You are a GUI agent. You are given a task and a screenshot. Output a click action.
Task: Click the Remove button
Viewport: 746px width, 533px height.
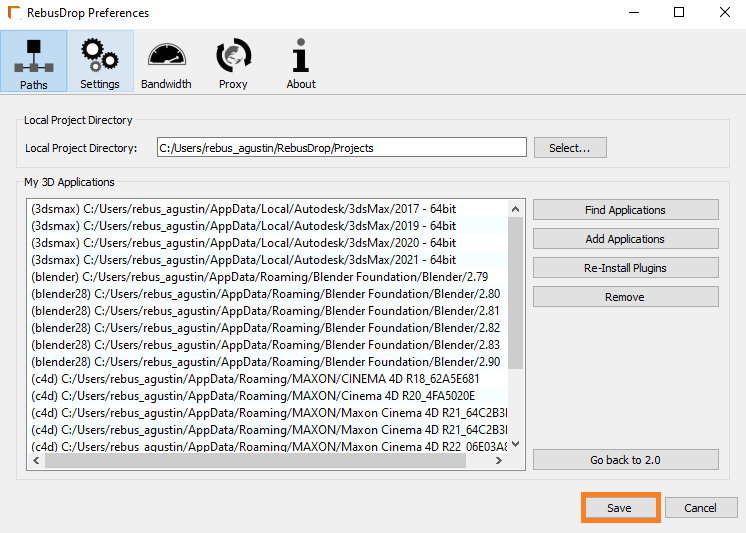[625, 297]
